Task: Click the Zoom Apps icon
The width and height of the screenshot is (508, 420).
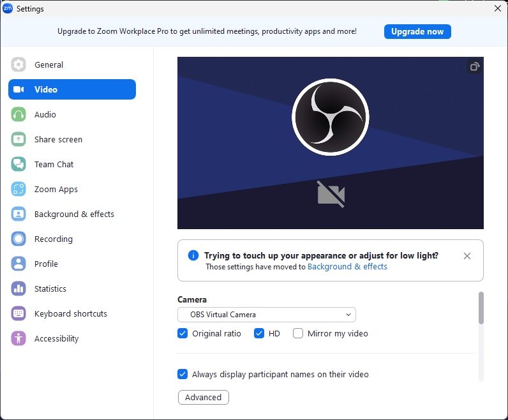Action: (x=19, y=189)
